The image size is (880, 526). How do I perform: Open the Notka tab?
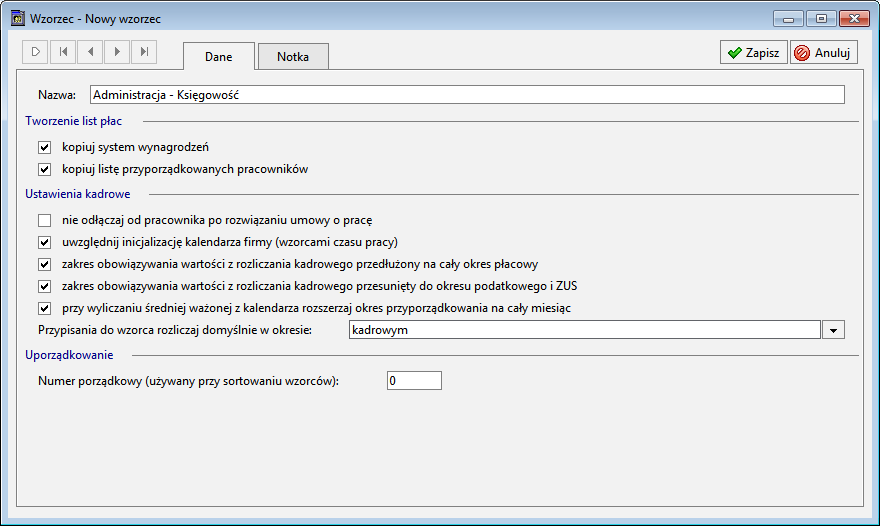pyautogui.click(x=293, y=57)
